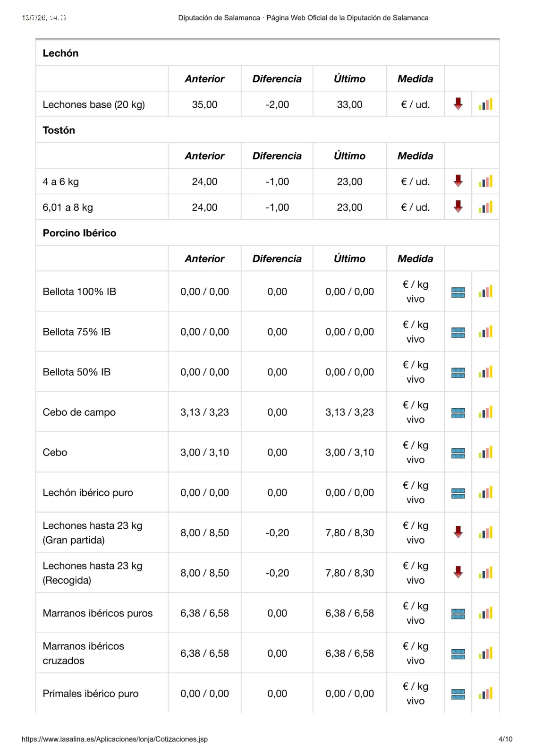Select the Tostón section heading
The image size is (534, 756).
(x=59, y=130)
